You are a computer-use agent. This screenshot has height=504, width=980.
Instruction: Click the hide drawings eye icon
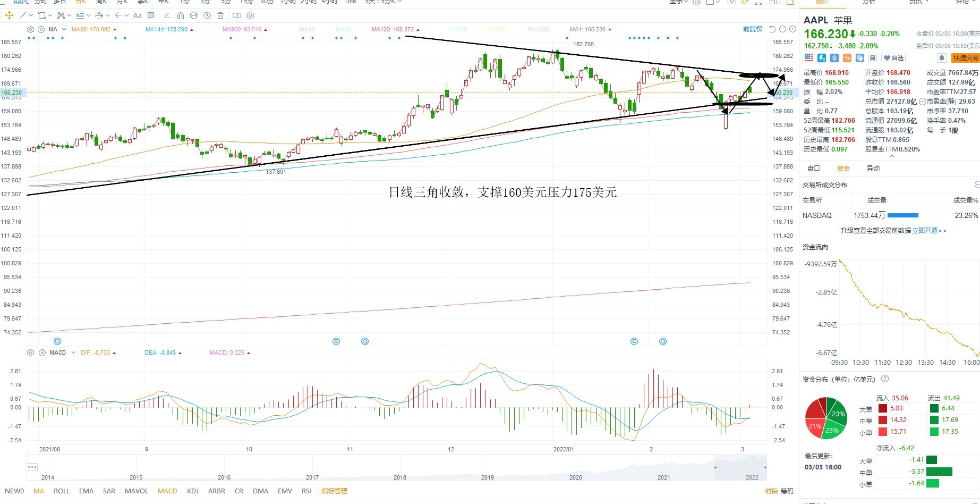(x=207, y=15)
